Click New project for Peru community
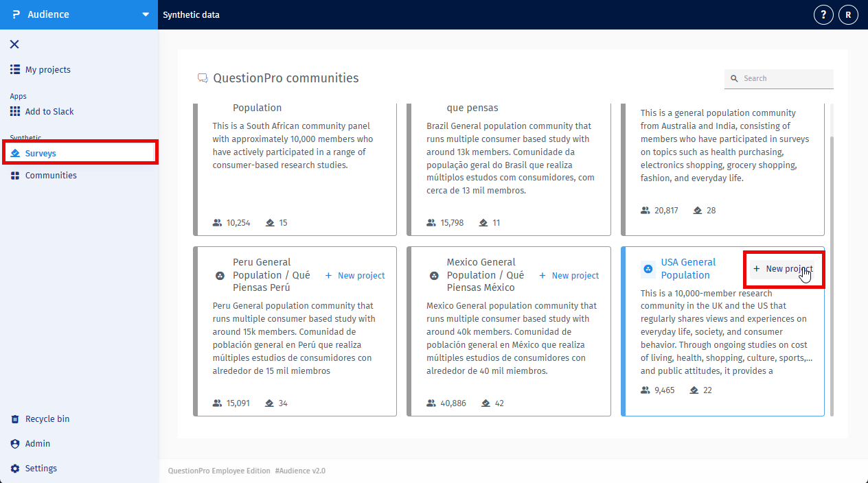The image size is (868, 483). point(355,275)
